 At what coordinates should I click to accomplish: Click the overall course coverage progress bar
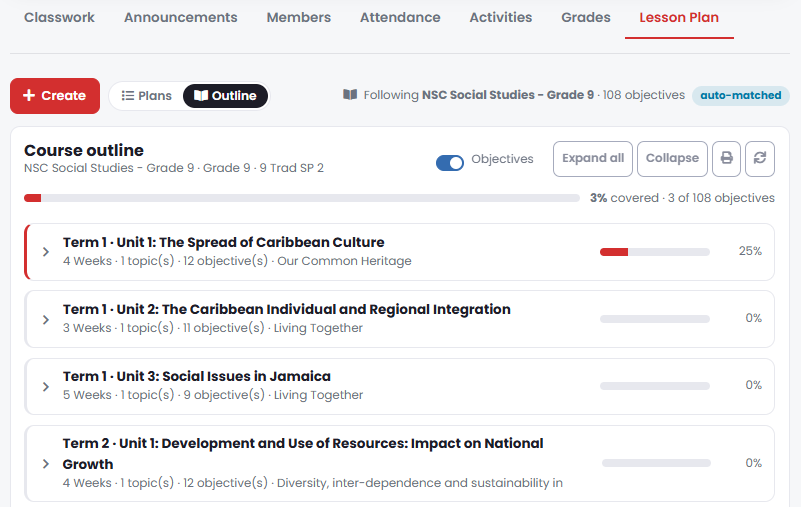[x=302, y=198]
